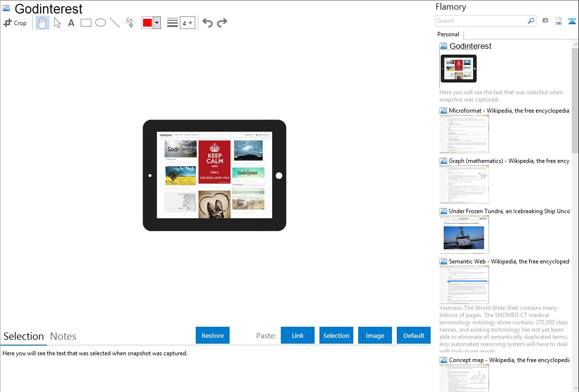
Task: Open the Godinterest snapshot thumbnail in sidebar
Action: pos(459,69)
